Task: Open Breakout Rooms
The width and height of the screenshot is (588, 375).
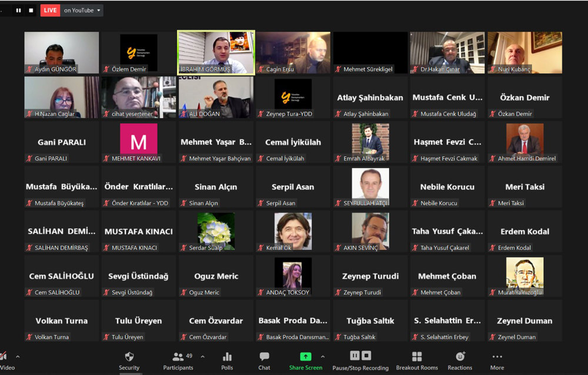Action: click(x=417, y=360)
